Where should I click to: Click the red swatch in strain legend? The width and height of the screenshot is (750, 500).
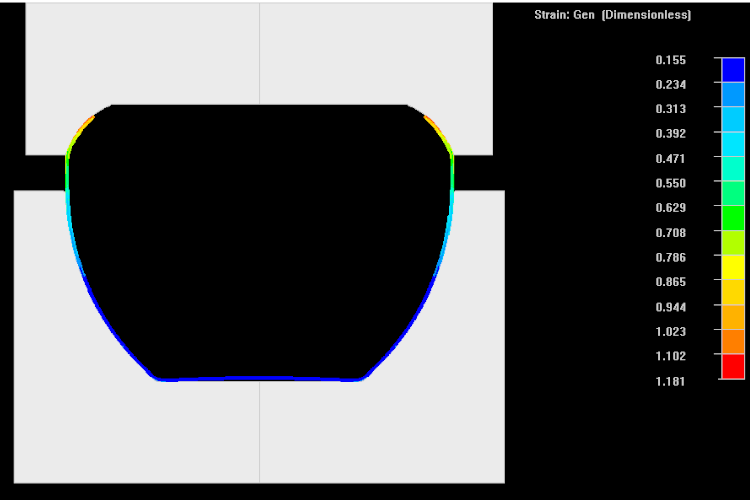[x=733, y=367]
